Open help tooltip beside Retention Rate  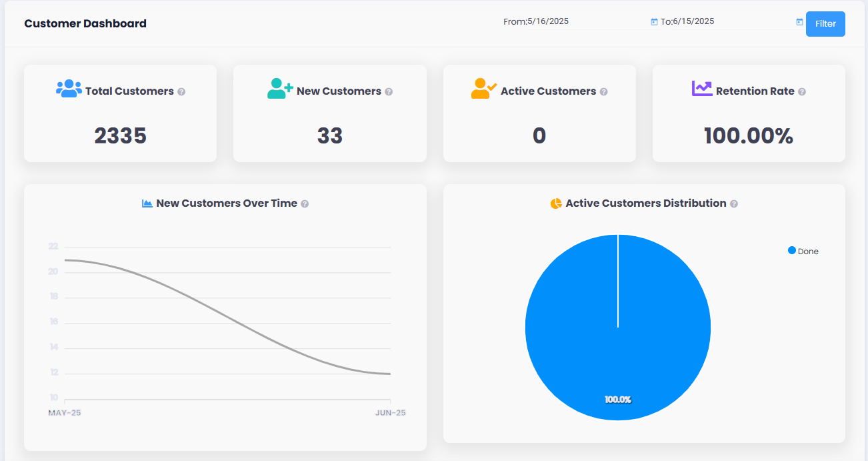tap(802, 92)
